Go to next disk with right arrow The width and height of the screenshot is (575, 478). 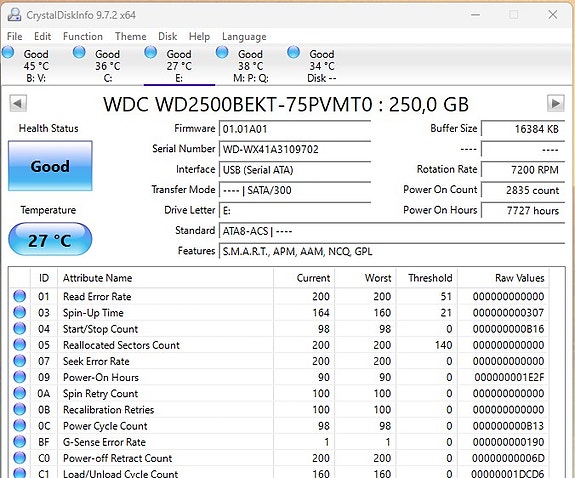pyautogui.click(x=556, y=103)
